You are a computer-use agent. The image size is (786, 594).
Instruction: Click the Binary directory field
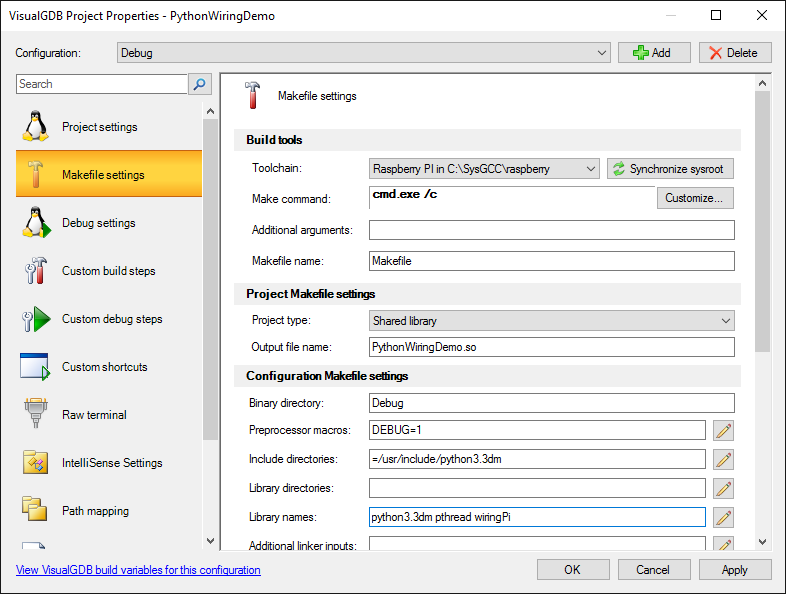551,403
